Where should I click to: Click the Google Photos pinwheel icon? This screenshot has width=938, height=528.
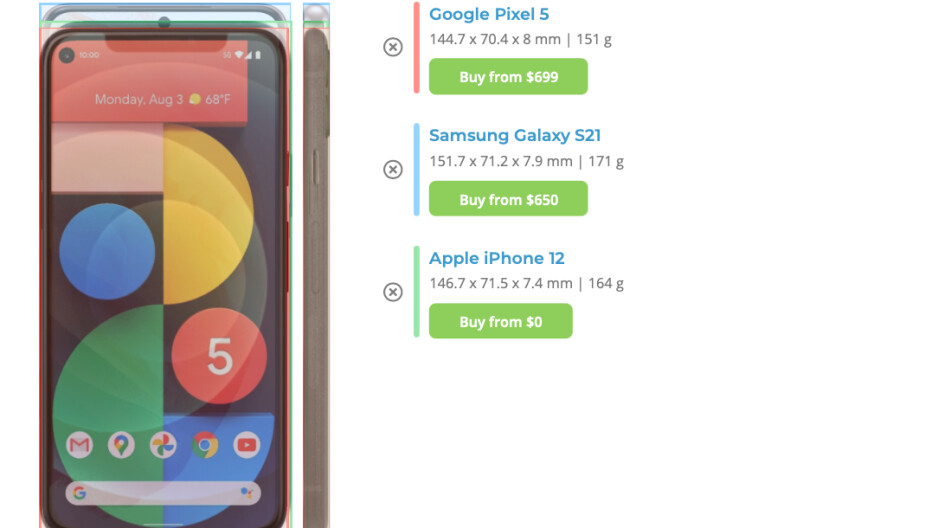[163, 445]
